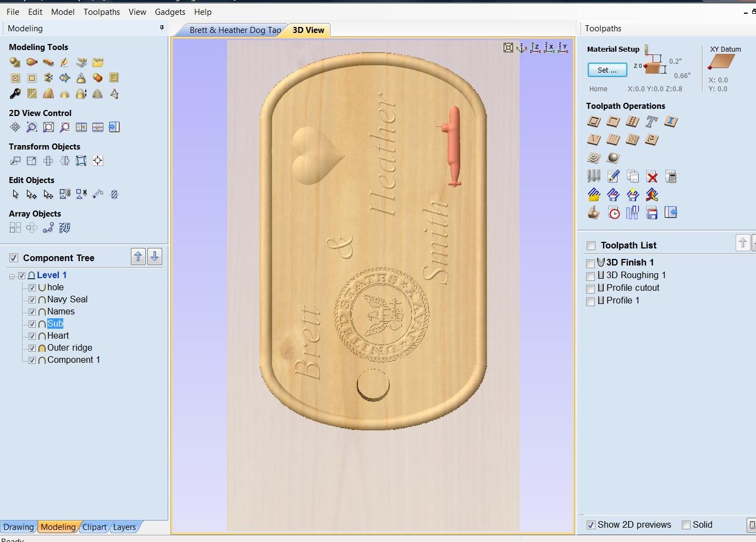Open the Quick Engrave T icon
The width and height of the screenshot is (756, 542).
click(652, 121)
